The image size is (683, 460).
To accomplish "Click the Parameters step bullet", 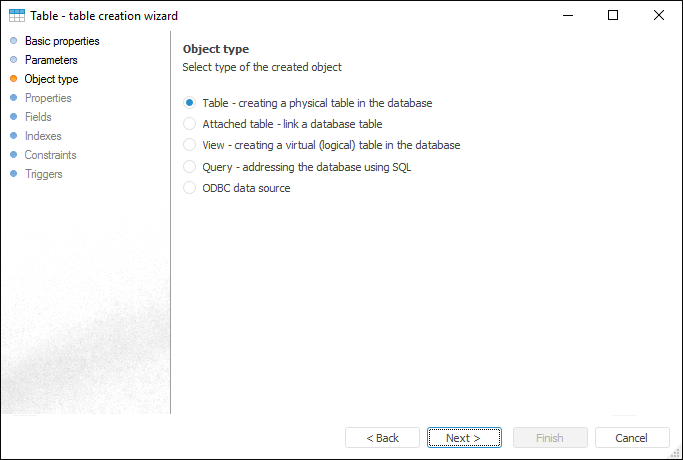I will point(13,60).
